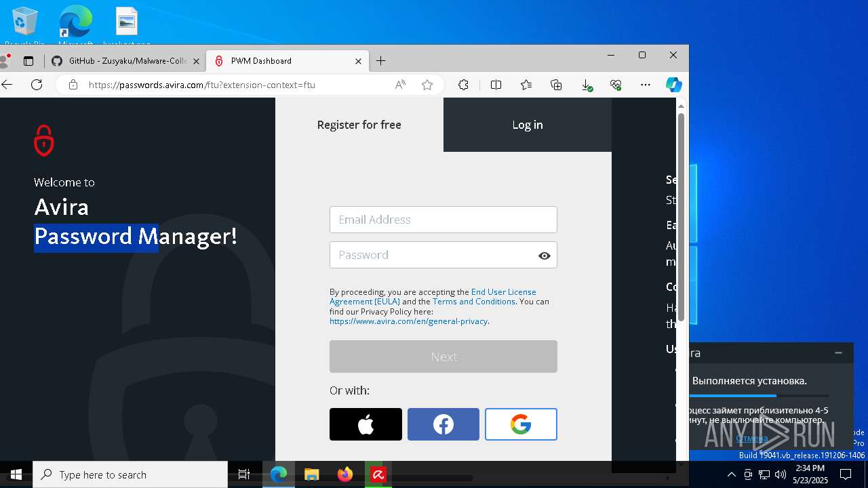Show Downloads panel
This screenshot has width=868, height=488.
pos(587,85)
